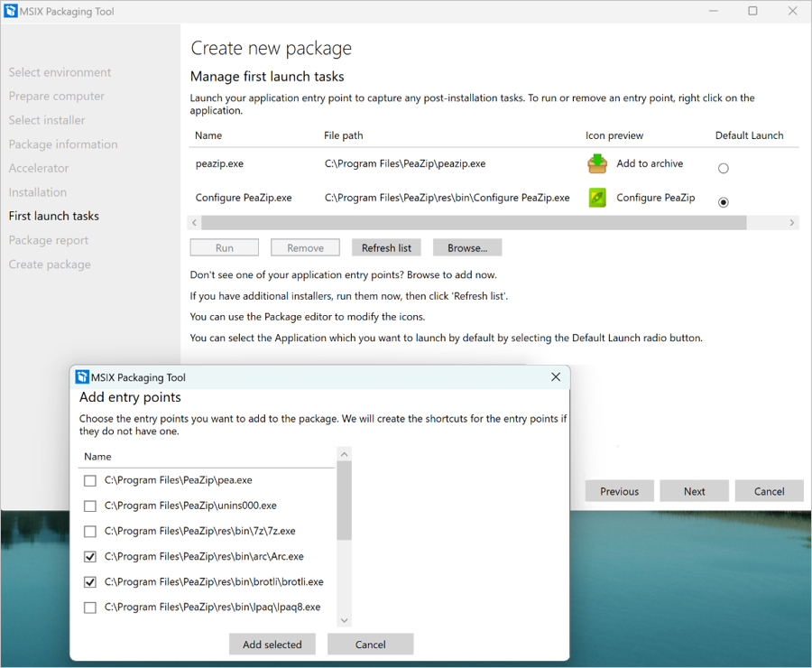Click the Next button

[695, 491]
